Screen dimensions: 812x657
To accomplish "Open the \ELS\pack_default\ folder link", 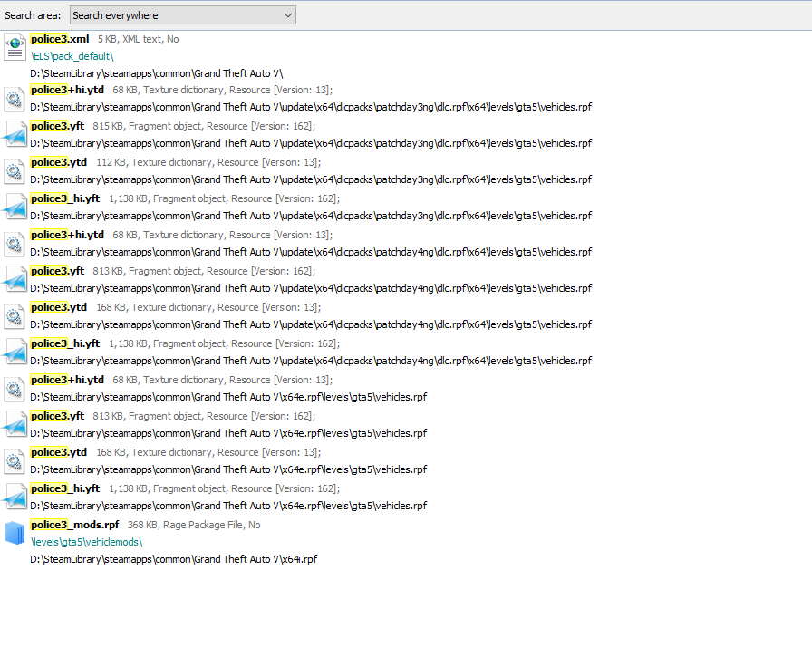I will click(72, 56).
